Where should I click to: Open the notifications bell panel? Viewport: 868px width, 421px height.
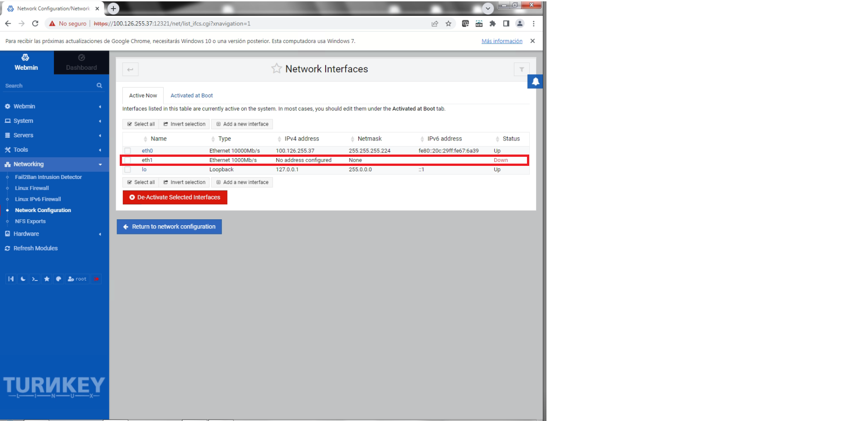535,82
